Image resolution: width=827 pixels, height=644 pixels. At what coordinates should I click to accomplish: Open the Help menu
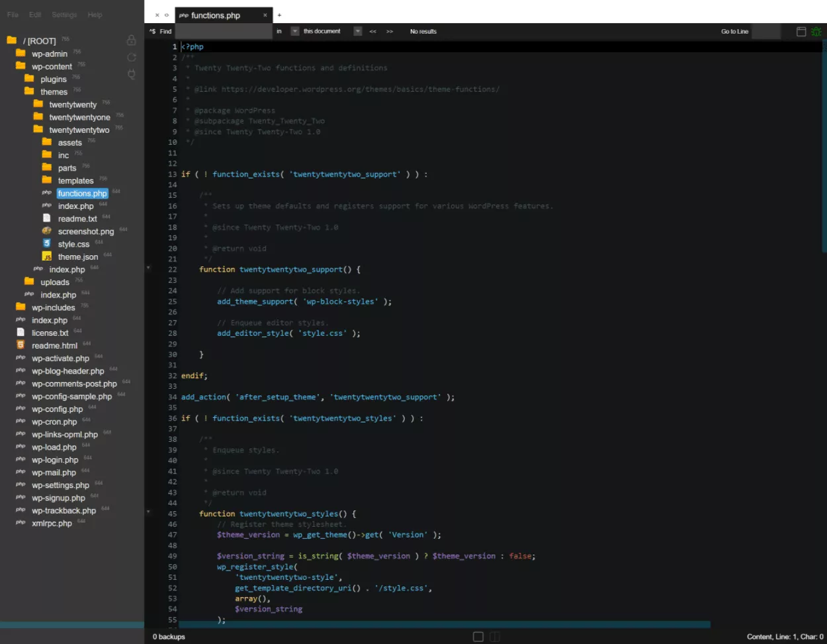(95, 15)
